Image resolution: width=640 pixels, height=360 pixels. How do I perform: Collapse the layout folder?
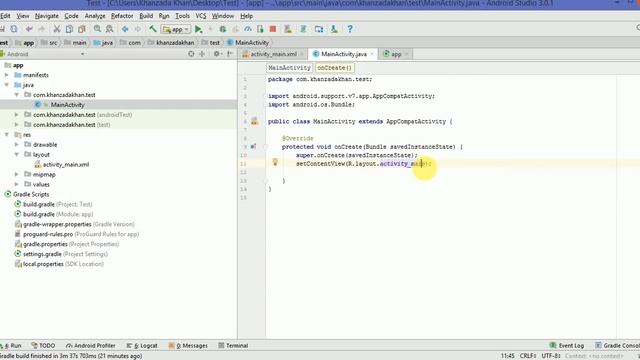17,155
